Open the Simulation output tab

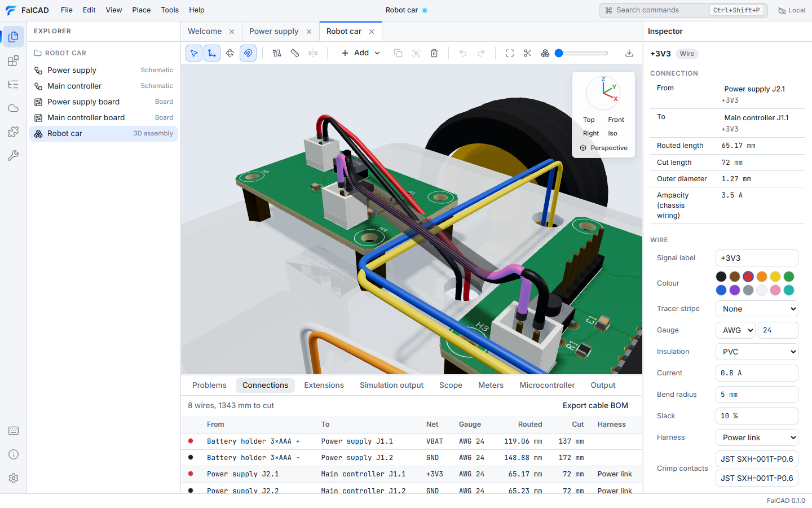(391, 386)
